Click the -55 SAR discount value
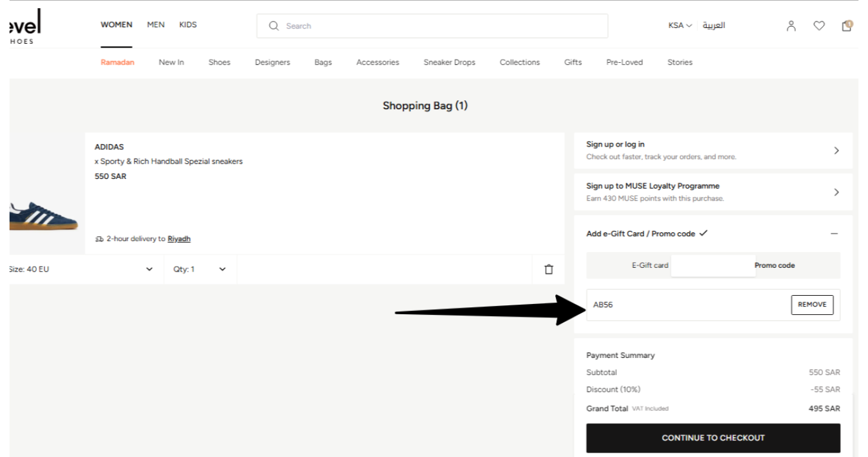This screenshot has width=868, height=457. pos(825,390)
